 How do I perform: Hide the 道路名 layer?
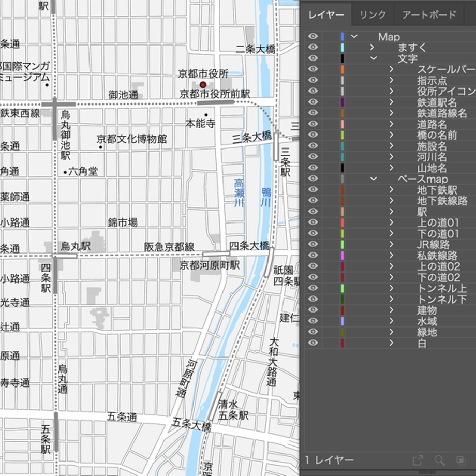coord(313,124)
